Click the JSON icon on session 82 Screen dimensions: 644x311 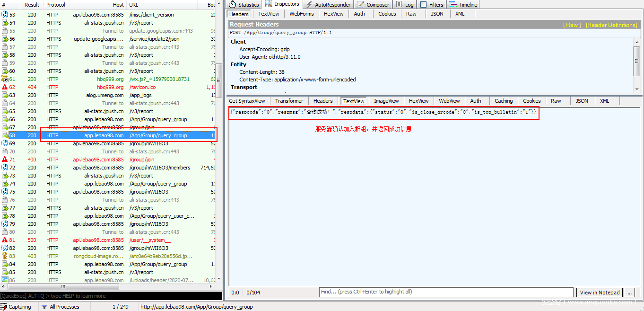[5, 248]
